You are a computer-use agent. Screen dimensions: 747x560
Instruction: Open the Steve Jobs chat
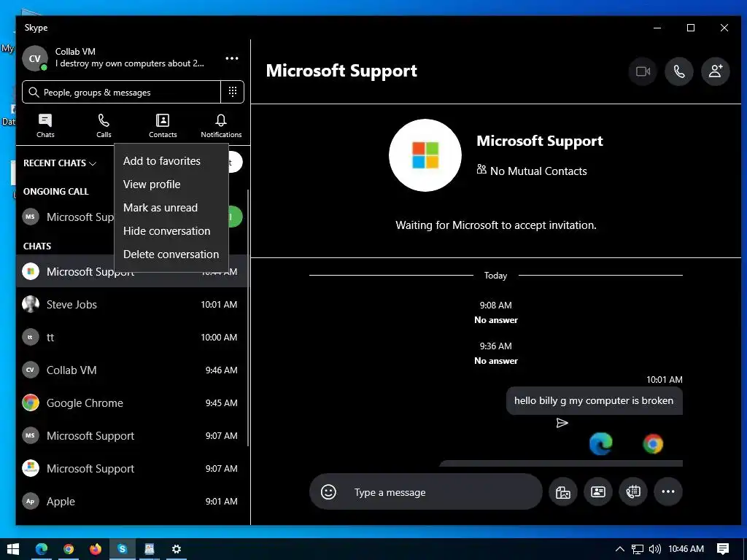132,304
